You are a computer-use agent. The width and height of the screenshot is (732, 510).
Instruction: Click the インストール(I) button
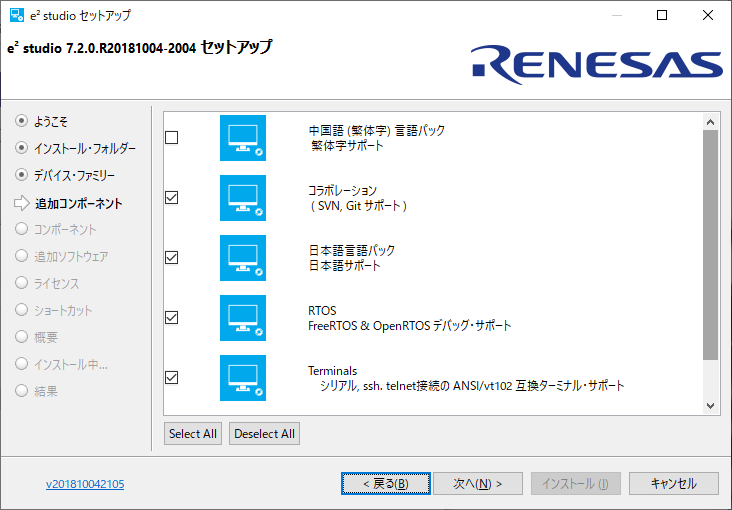pos(576,483)
